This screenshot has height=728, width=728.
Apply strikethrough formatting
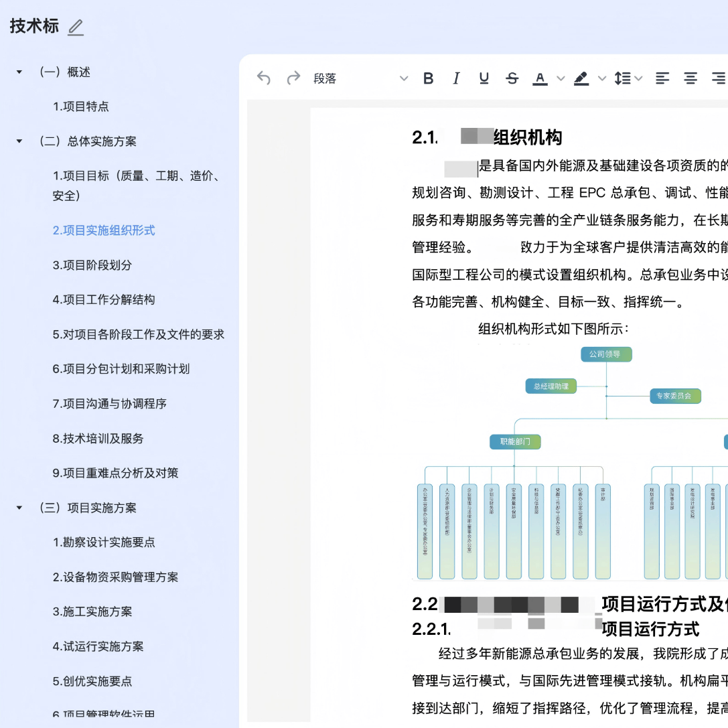[512, 78]
